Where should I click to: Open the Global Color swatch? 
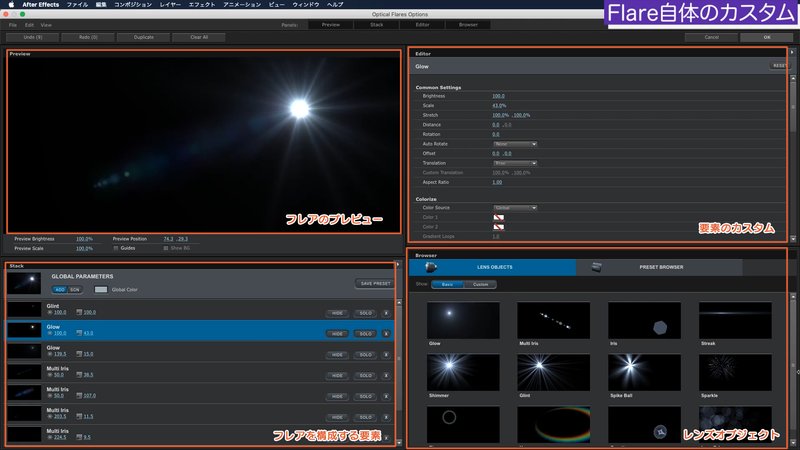(x=101, y=290)
